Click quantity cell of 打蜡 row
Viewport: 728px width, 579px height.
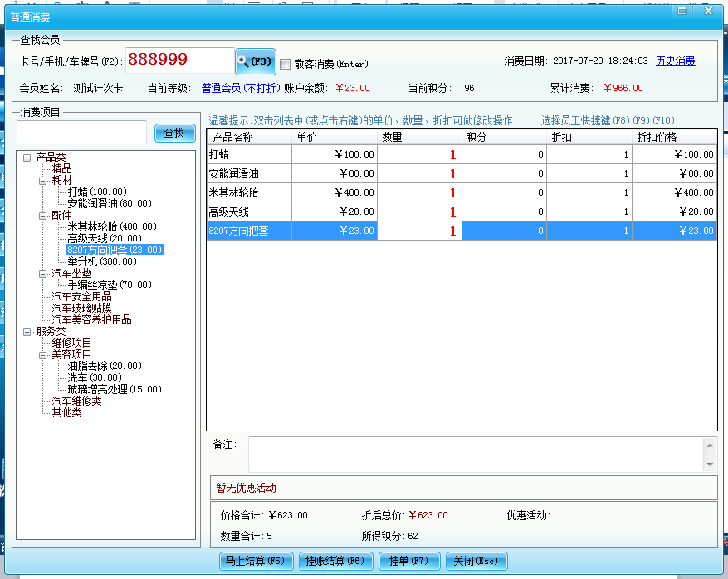(420, 154)
